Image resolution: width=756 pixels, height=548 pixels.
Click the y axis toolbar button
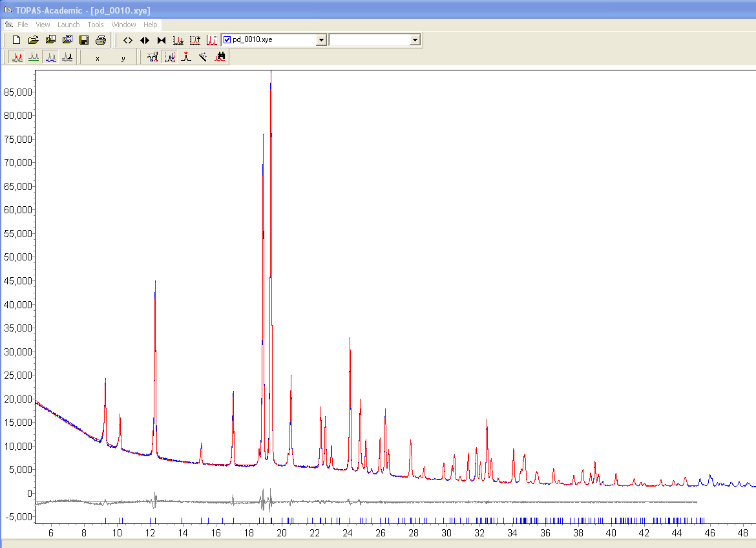(x=123, y=58)
